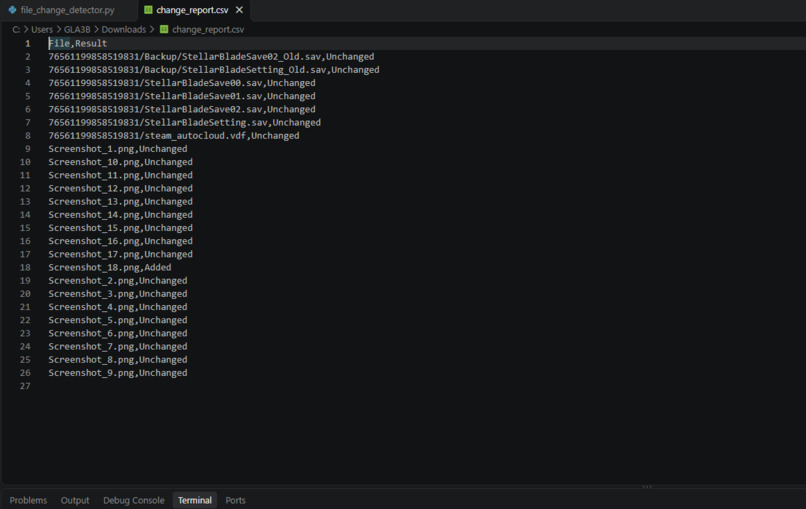Open the Problems panel tab
The image size is (806, 509).
(28, 500)
